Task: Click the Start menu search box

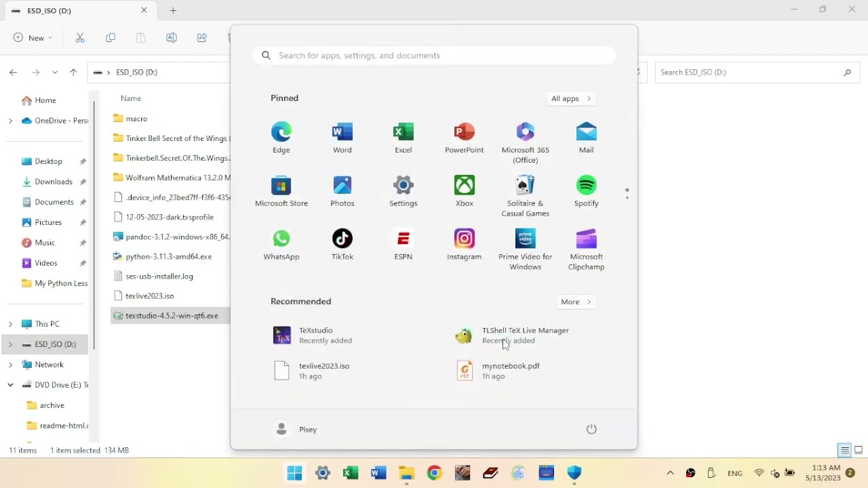Action: tap(434, 56)
